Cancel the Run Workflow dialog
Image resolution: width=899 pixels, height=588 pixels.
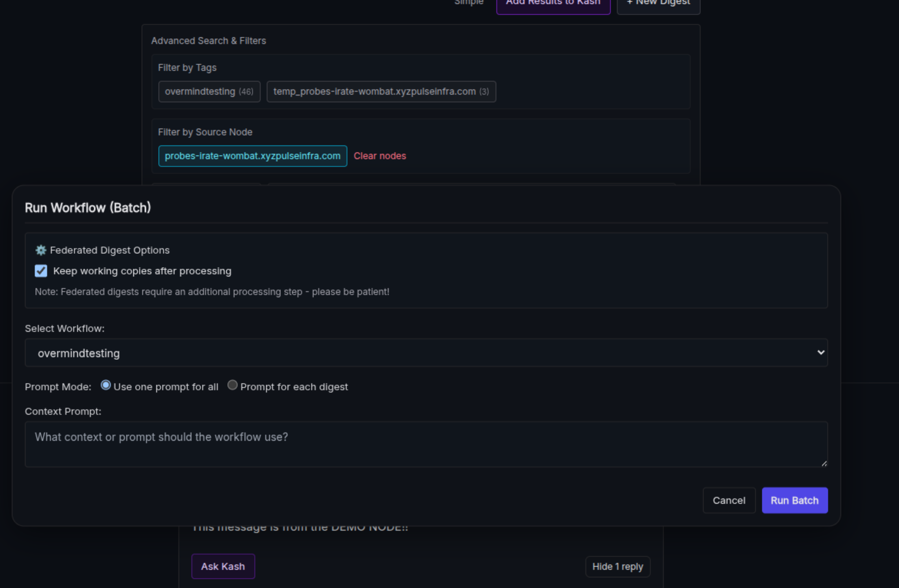[x=729, y=500]
